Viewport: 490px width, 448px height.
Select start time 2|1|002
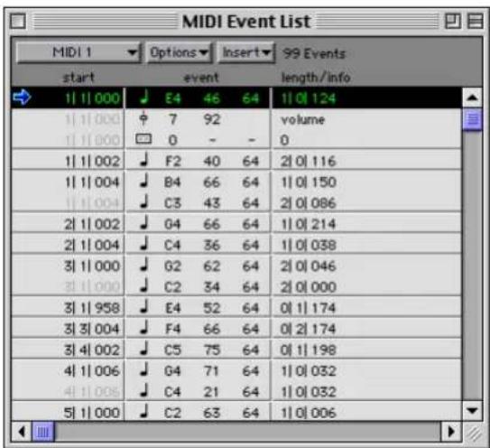click(x=91, y=224)
